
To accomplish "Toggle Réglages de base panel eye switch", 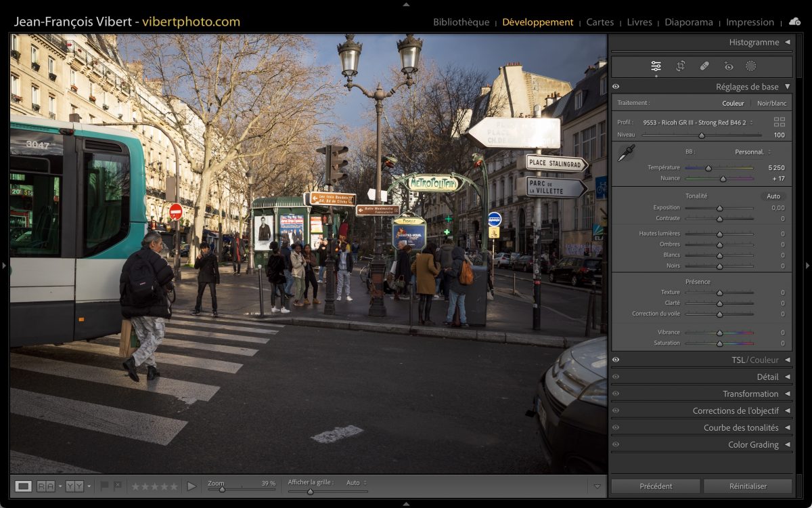I will (x=616, y=87).
